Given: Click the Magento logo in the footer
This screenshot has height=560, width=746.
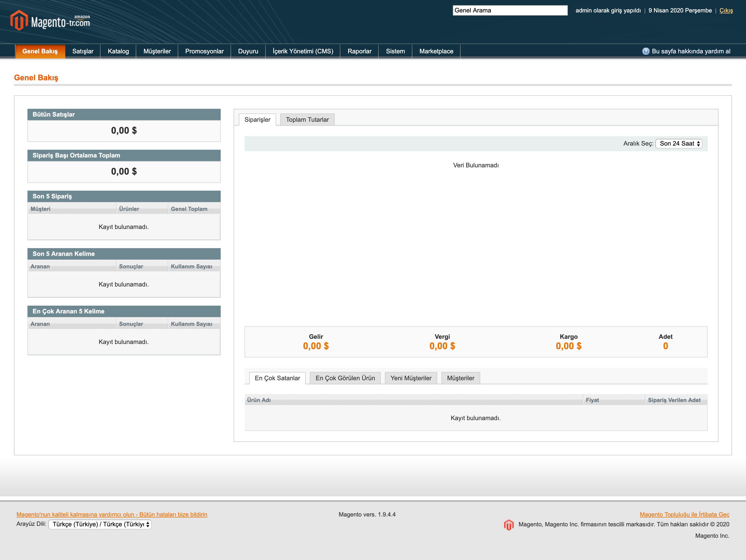Looking at the screenshot, I should click(508, 525).
